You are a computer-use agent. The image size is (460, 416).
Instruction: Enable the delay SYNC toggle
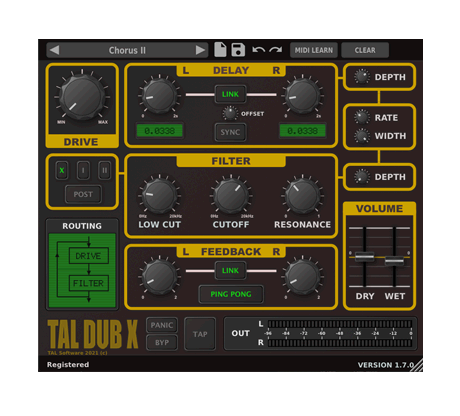pos(230,132)
